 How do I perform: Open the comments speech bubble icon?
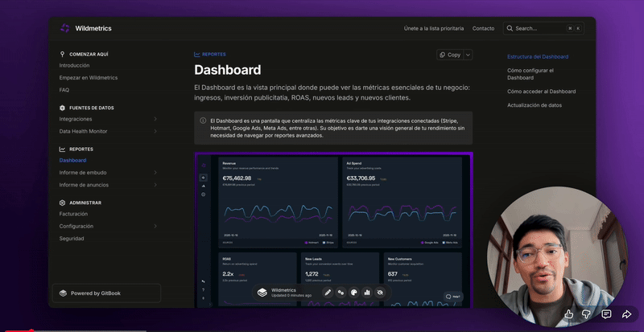click(x=606, y=314)
